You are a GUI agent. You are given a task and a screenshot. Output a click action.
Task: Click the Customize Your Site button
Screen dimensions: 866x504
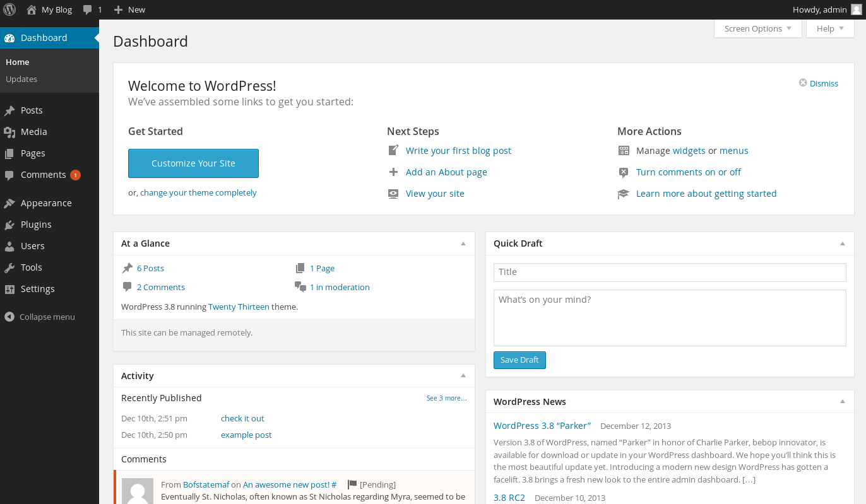[193, 163]
